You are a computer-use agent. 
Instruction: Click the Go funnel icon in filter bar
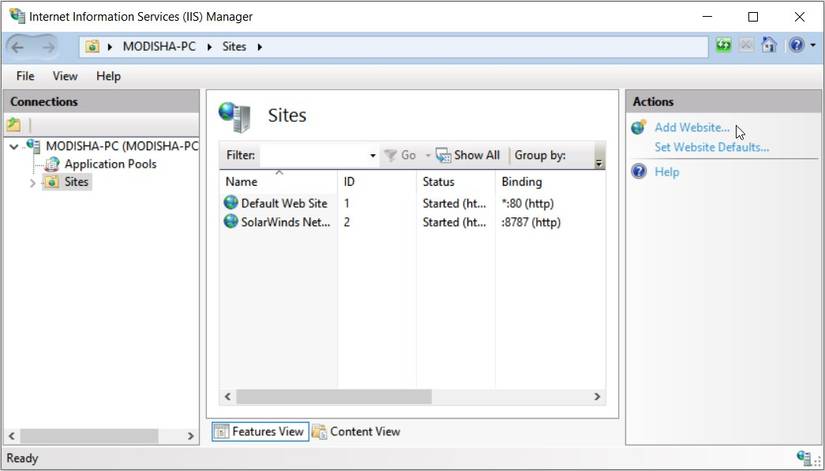[x=390, y=155]
